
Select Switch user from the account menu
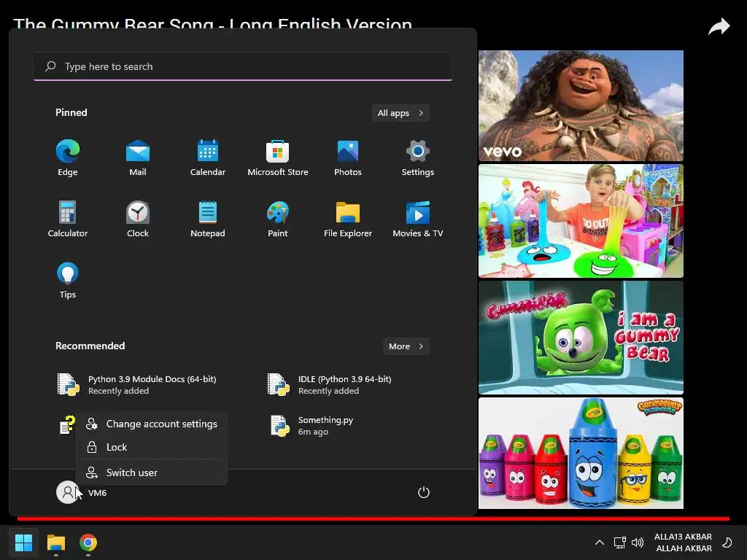pos(152,472)
